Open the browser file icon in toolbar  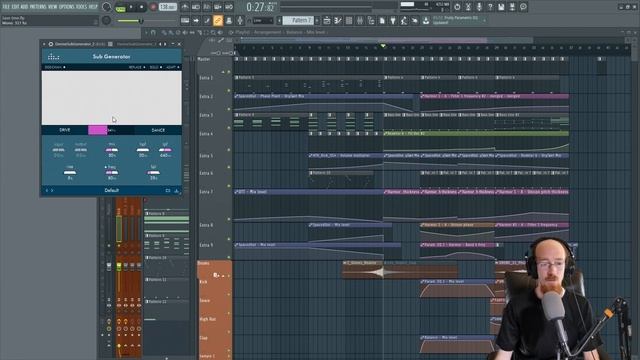pos(382,20)
